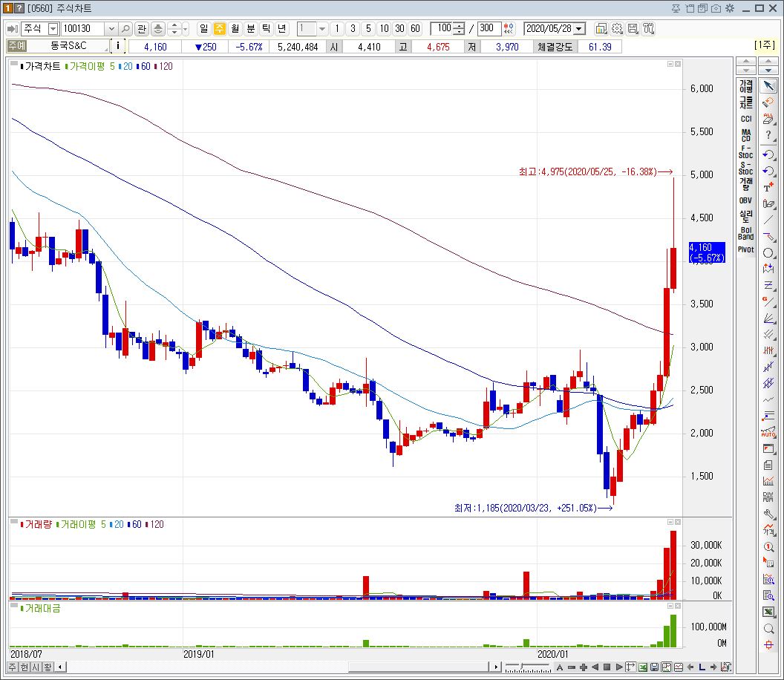The image size is (784, 680).
Task: Open the 현 tab at bottom left
Action: tap(24, 667)
